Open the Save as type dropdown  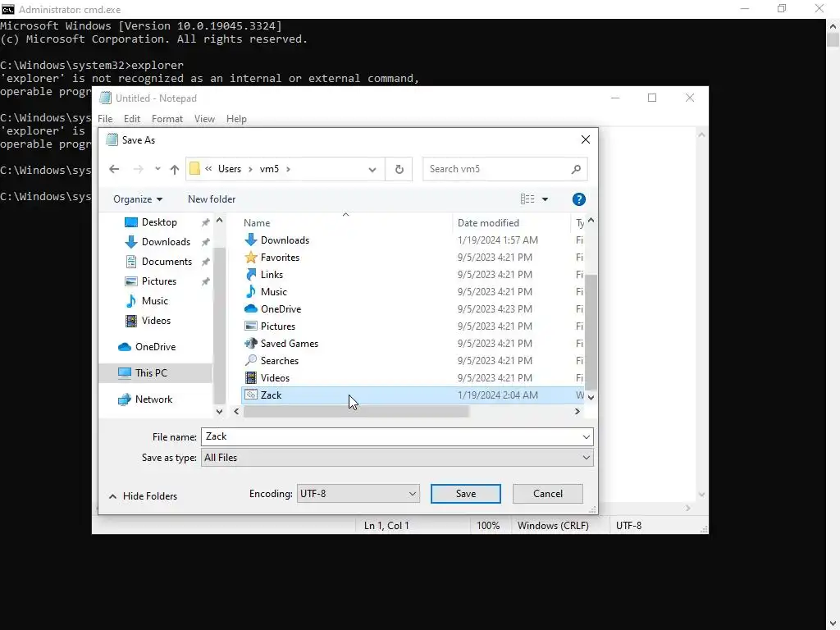pos(397,458)
